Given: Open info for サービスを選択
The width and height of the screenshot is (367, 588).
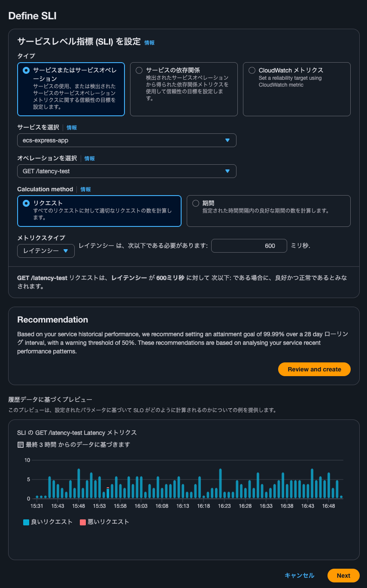Looking at the screenshot, I should point(71,127).
